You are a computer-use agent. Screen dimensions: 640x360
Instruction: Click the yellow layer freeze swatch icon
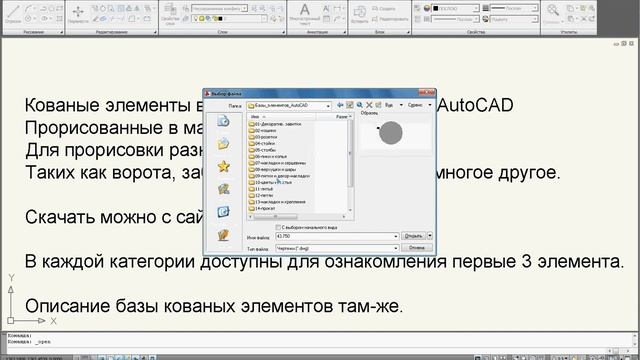[x=202, y=19]
